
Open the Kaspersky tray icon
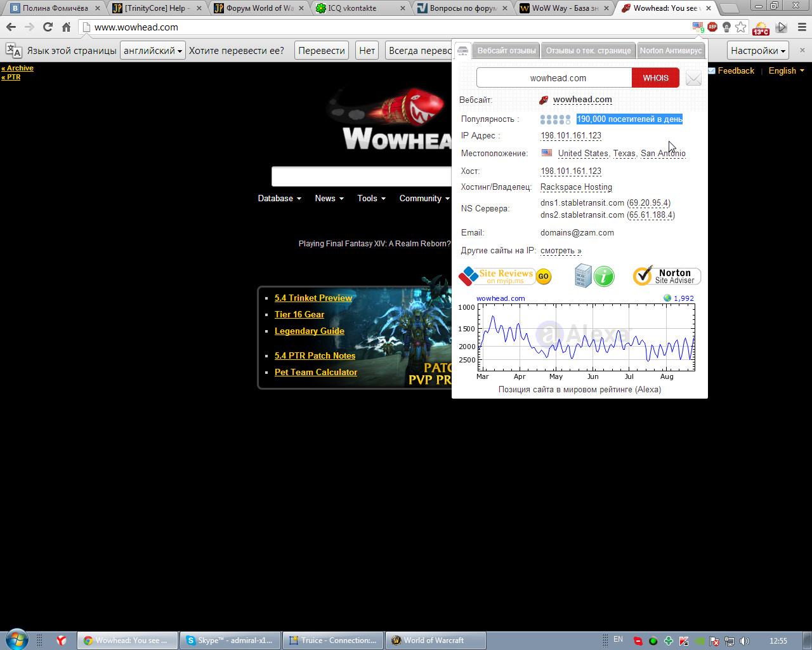click(684, 641)
